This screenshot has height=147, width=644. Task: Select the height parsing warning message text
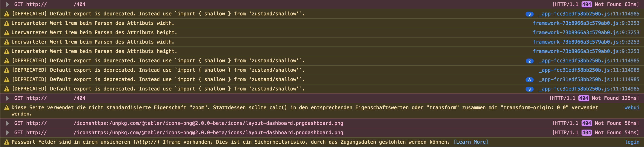(94, 32)
